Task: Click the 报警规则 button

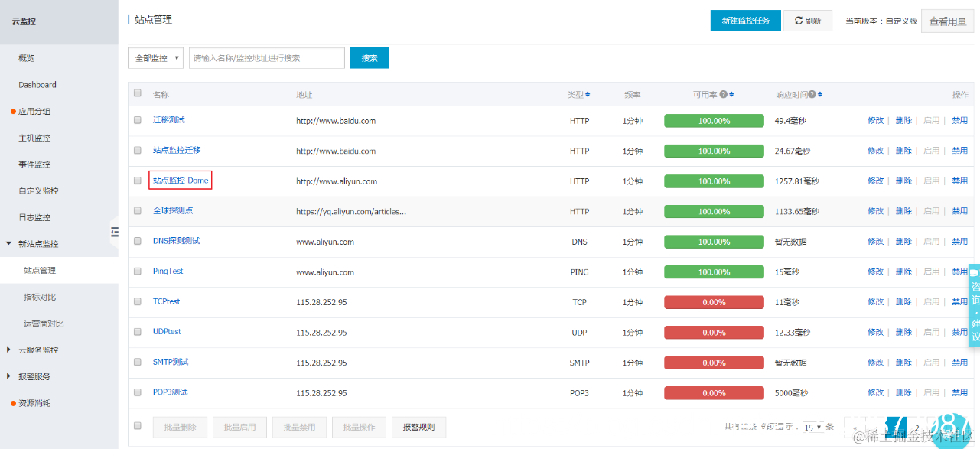Action: 418,427
